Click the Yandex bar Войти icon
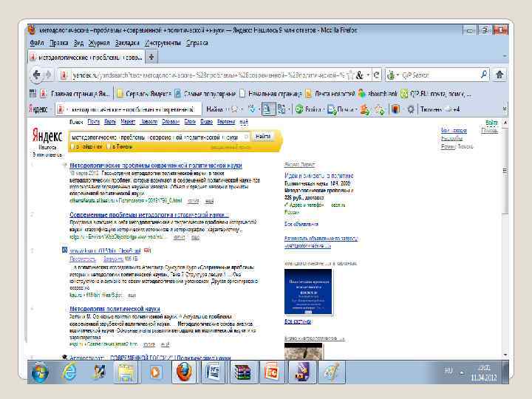The width and height of the screenshot is (532, 399). tap(299, 109)
